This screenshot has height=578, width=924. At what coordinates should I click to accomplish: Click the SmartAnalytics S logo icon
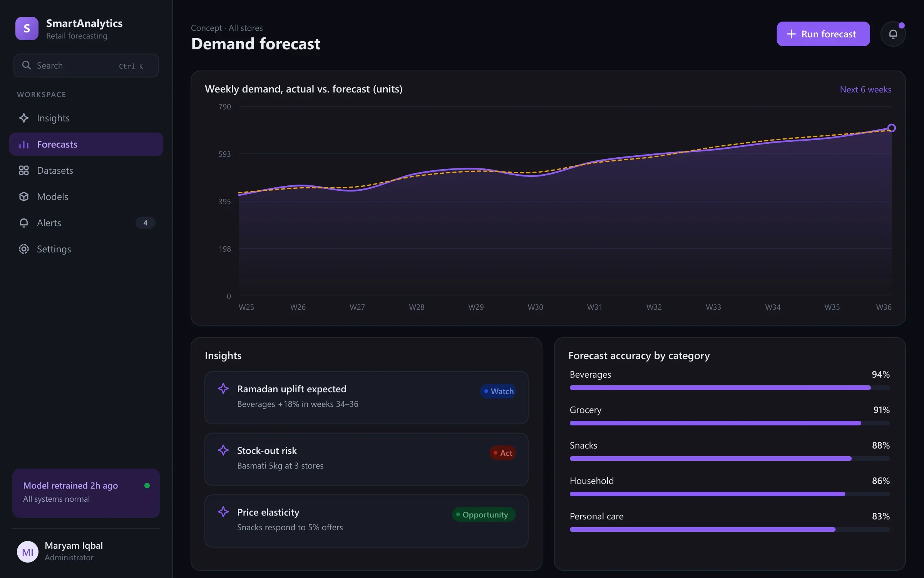click(x=27, y=29)
